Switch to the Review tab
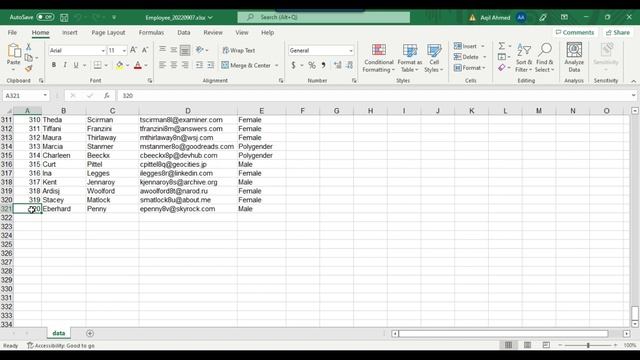 click(x=213, y=32)
